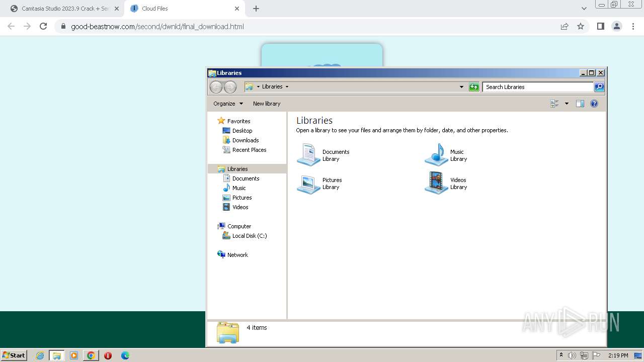Click the Explorer Back arrow button
Screen dimensions: 644x362
point(216,87)
